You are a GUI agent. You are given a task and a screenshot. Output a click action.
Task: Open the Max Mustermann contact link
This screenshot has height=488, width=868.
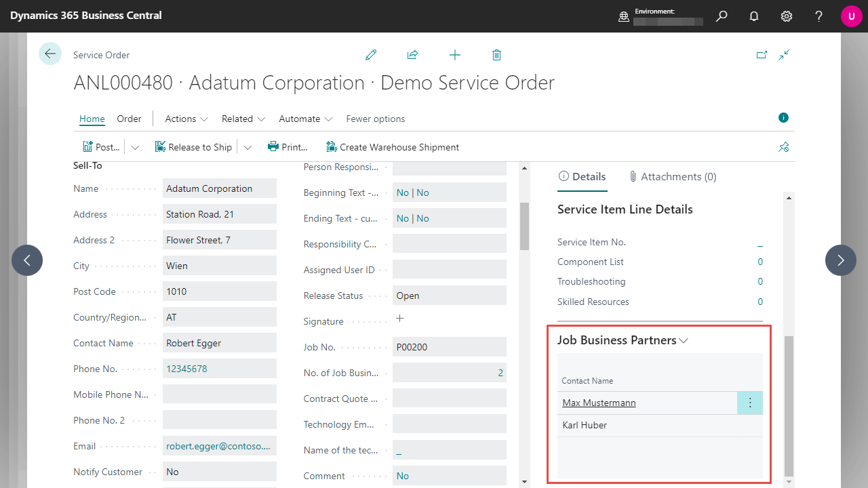[599, 403]
